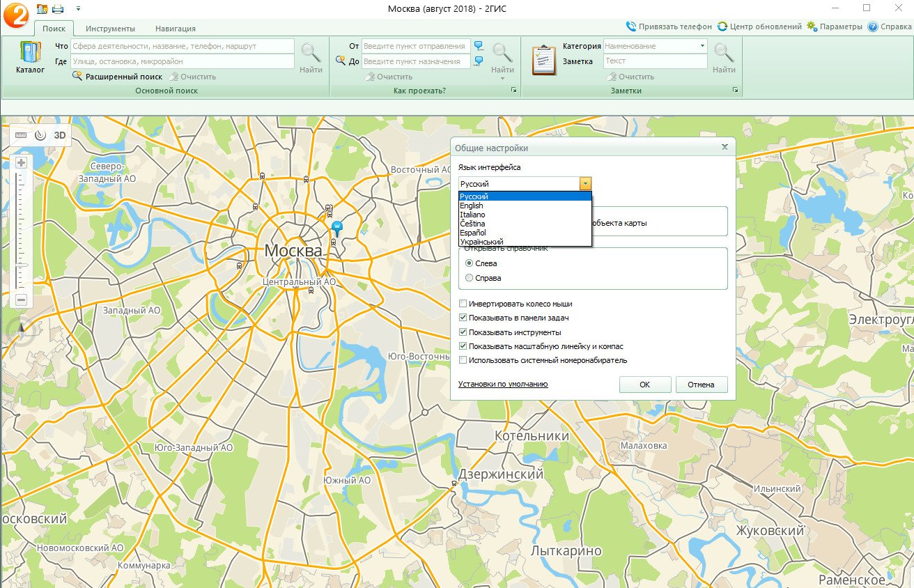Viewport: 914px width, 588px height.
Task: Uncheck Показывать в панели задач
Action: pyautogui.click(x=463, y=318)
